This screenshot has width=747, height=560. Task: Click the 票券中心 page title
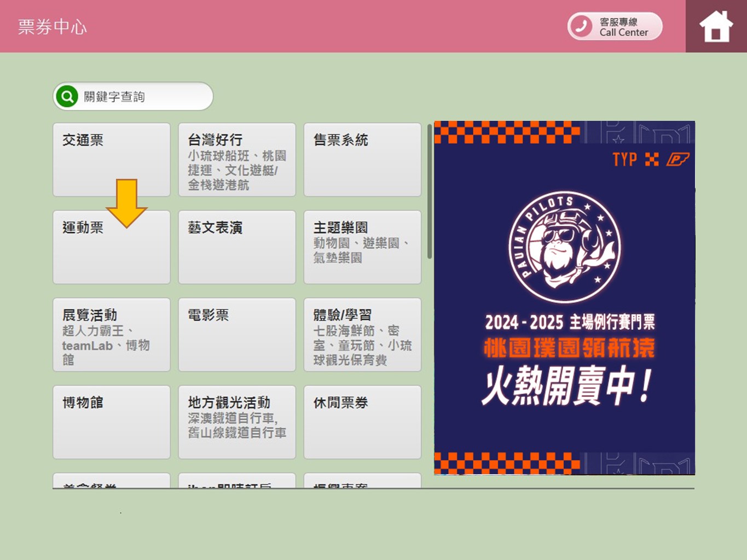point(53,27)
